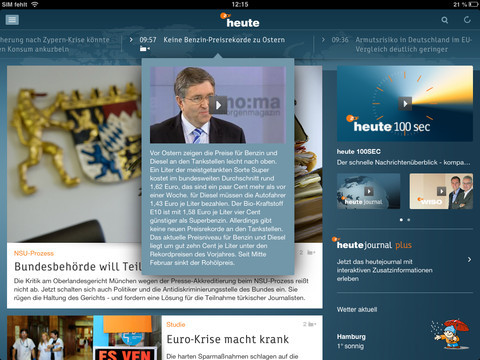Open the ZDF heute logo

(240, 21)
